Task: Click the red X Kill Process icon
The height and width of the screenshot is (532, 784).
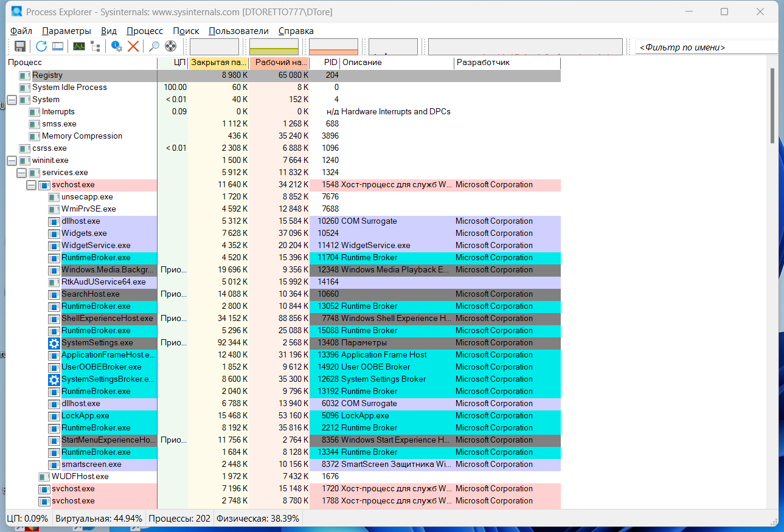Action: (133, 46)
